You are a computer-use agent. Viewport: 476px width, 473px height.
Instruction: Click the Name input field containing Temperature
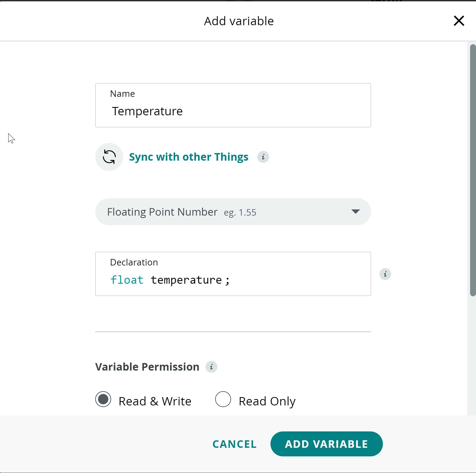coord(233,105)
